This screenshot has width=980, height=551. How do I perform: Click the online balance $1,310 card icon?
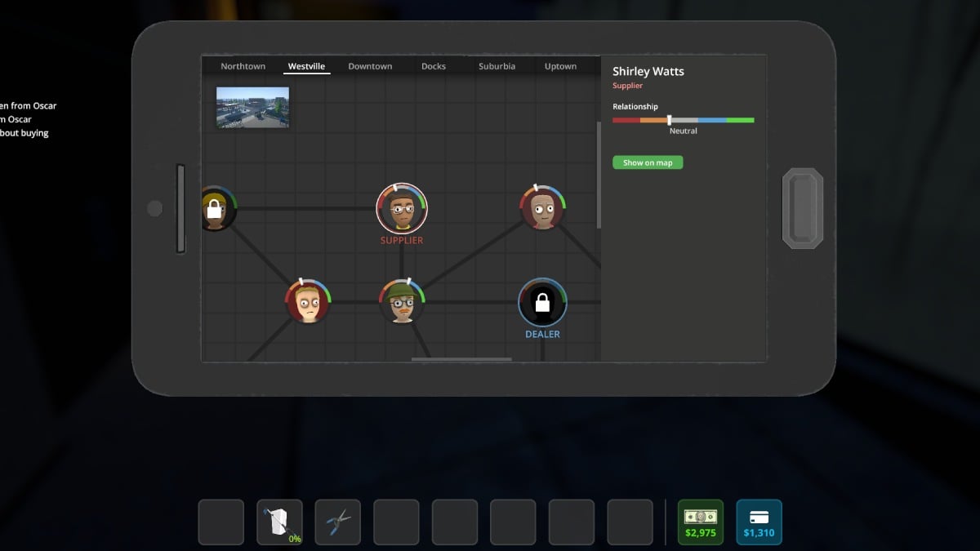759,522
